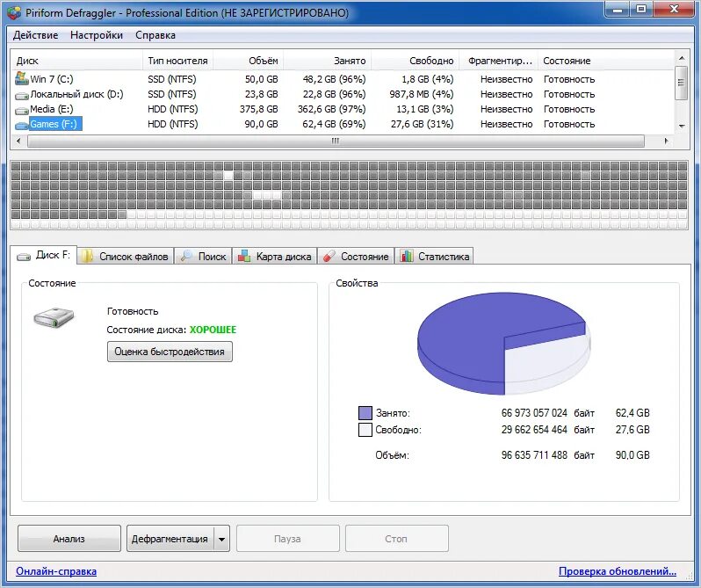
Task: Select the Диск F: tab
Action: pos(43,255)
